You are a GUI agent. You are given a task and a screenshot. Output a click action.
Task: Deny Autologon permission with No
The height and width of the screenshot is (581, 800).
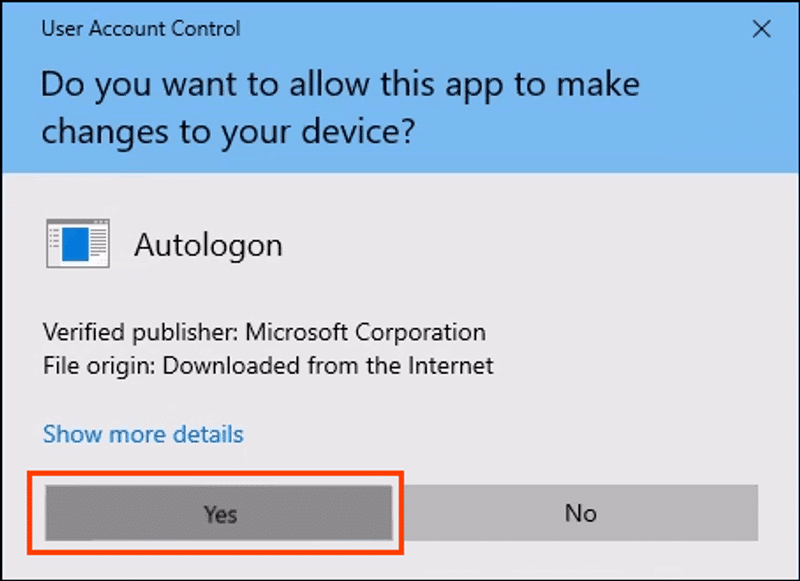[581, 512]
